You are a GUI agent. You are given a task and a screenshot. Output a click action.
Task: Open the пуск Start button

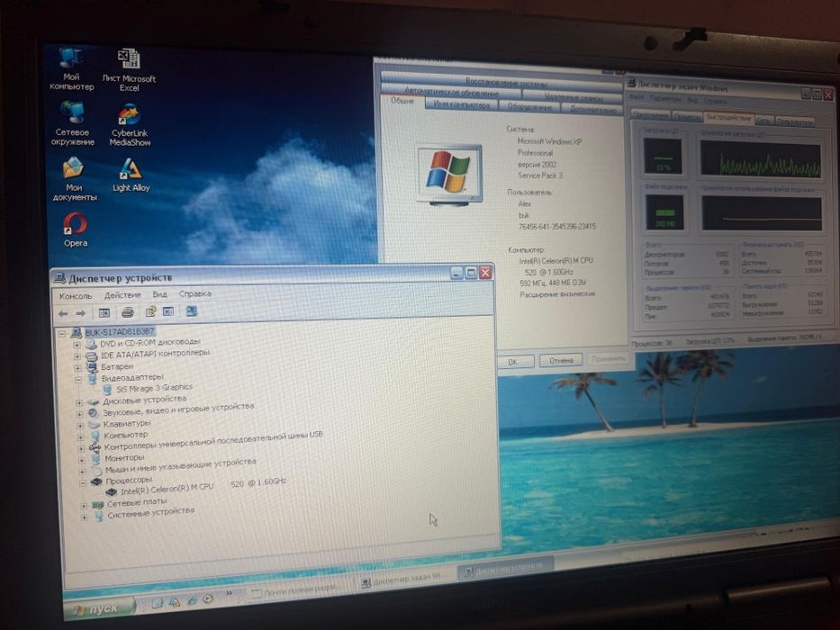[100, 608]
